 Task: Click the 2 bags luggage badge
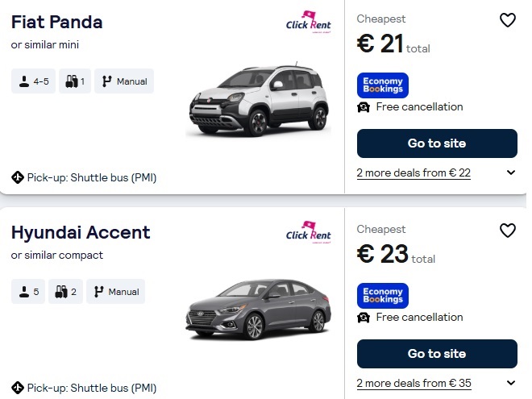tap(65, 292)
